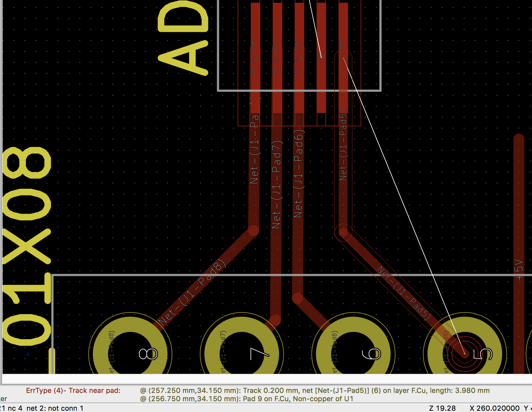Click the 'Z 19.28' zoom status field
Screen dimensions: 532x412
coord(442,408)
